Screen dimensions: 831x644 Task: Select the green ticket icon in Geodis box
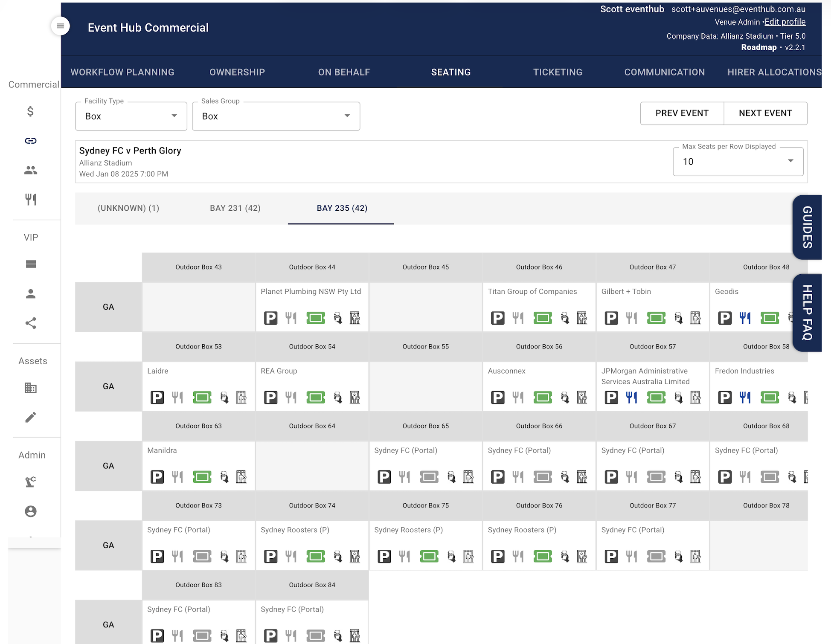[769, 318]
